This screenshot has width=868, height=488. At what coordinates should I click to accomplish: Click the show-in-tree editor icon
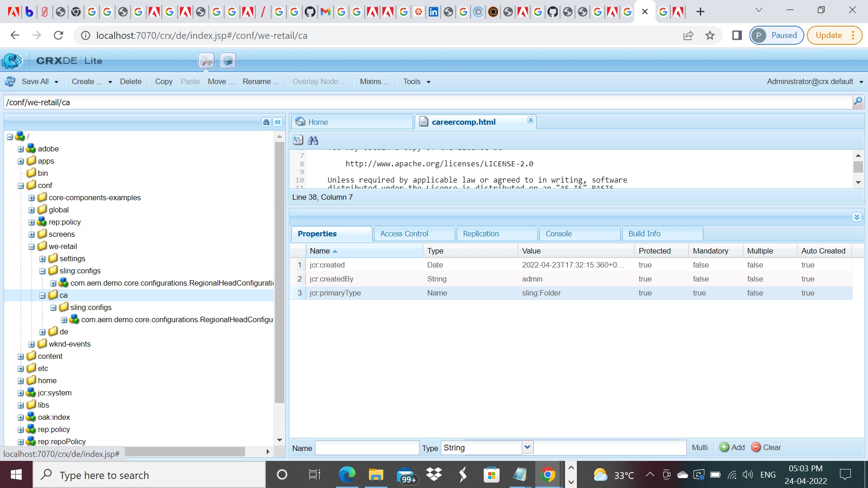pos(298,140)
